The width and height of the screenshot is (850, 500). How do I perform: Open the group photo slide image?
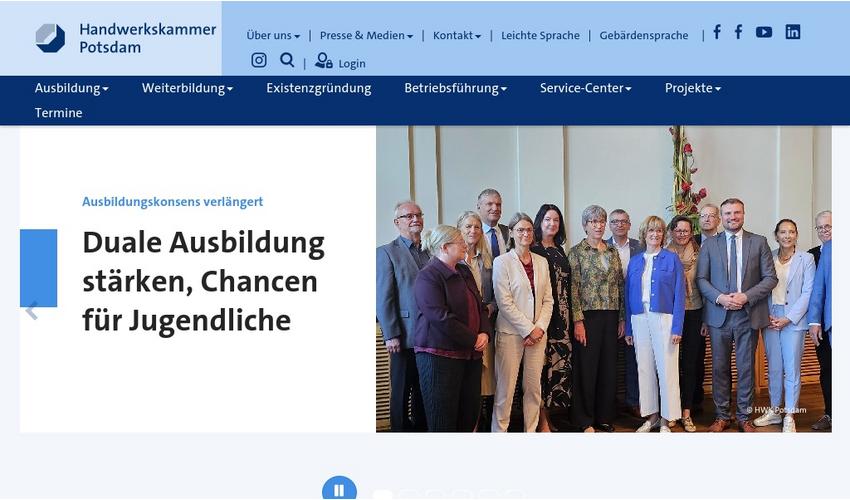(x=603, y=279)
